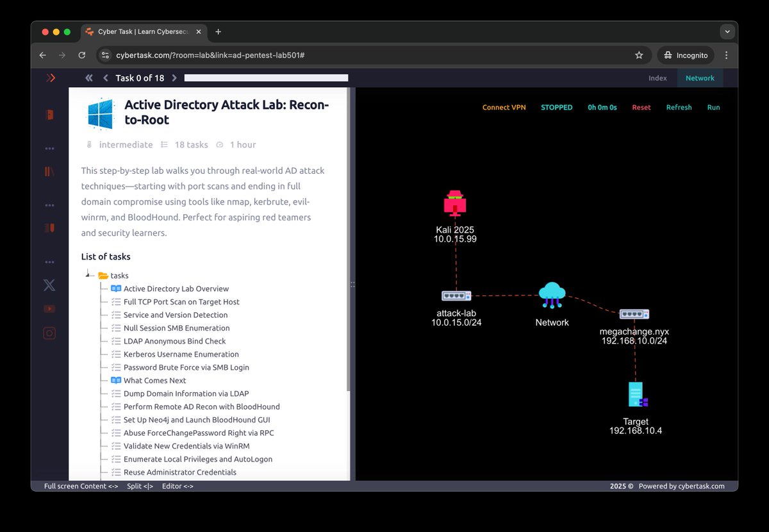Click the STOPPED status label
Screen dimensions: 769x532
(556, 108)
